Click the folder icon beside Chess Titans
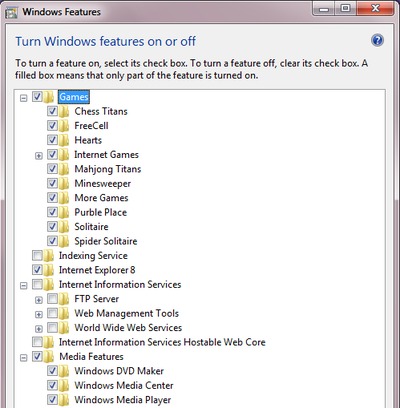 click(64, 111)
